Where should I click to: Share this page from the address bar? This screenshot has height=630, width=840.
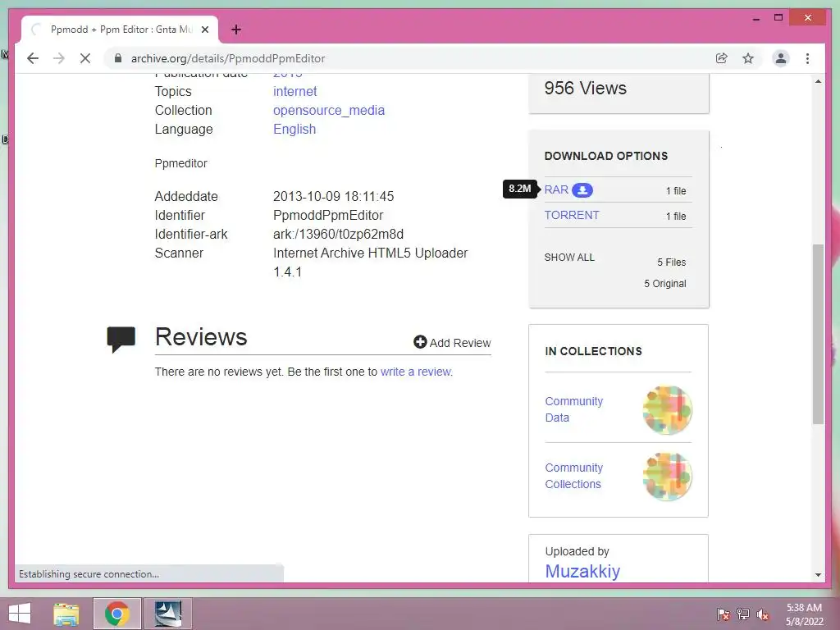pos(722,58)
